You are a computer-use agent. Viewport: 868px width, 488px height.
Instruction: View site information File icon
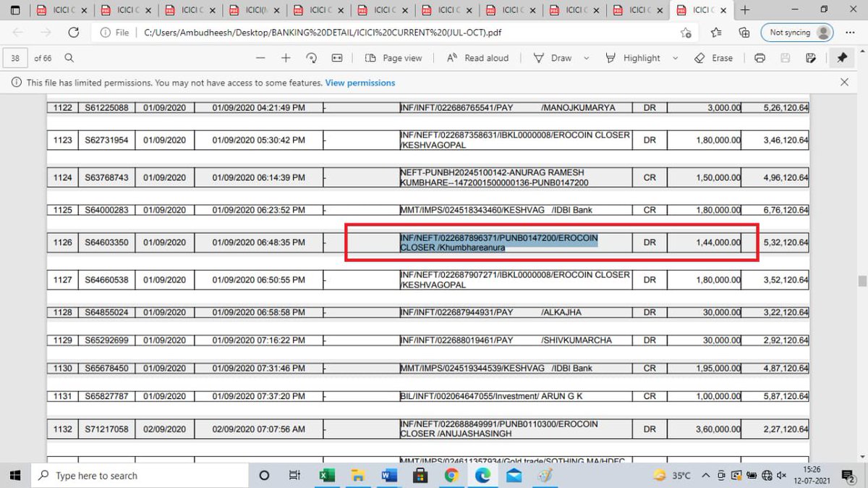click(x=116, y=33)
